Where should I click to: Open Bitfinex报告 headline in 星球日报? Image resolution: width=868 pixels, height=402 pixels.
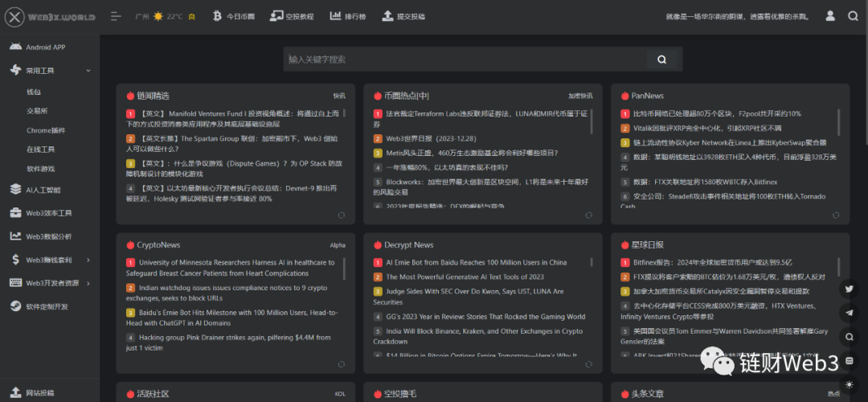pos(713,262)
